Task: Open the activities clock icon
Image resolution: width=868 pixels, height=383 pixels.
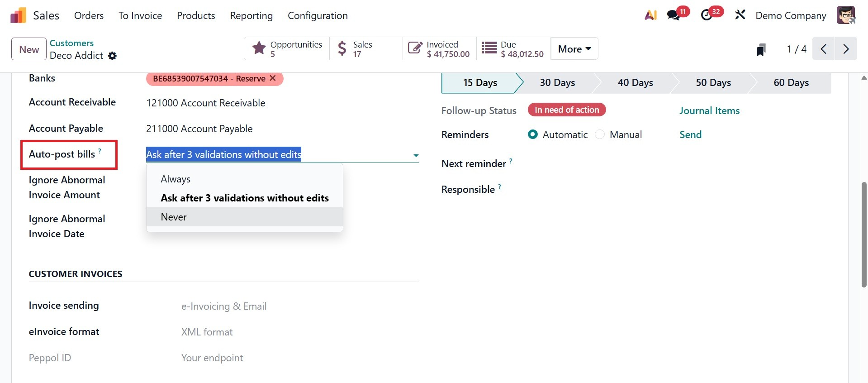Action: pos(707,15)
